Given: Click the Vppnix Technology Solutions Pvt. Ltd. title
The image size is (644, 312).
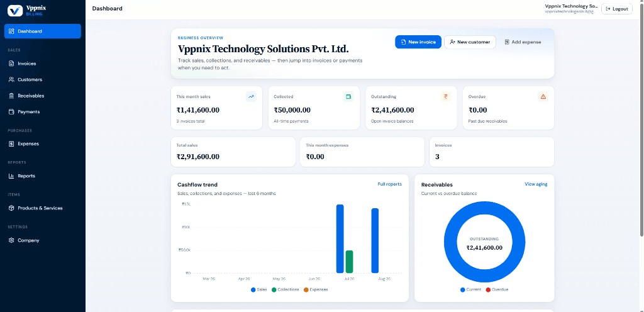Looking at the screenshot, I should pyautogui.click(x=264, y=49).
